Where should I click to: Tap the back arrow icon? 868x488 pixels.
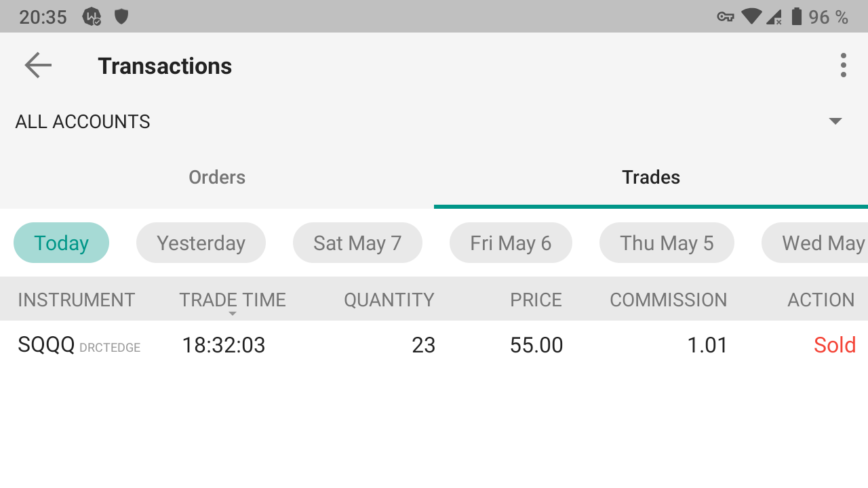click(x=38, y=66)
